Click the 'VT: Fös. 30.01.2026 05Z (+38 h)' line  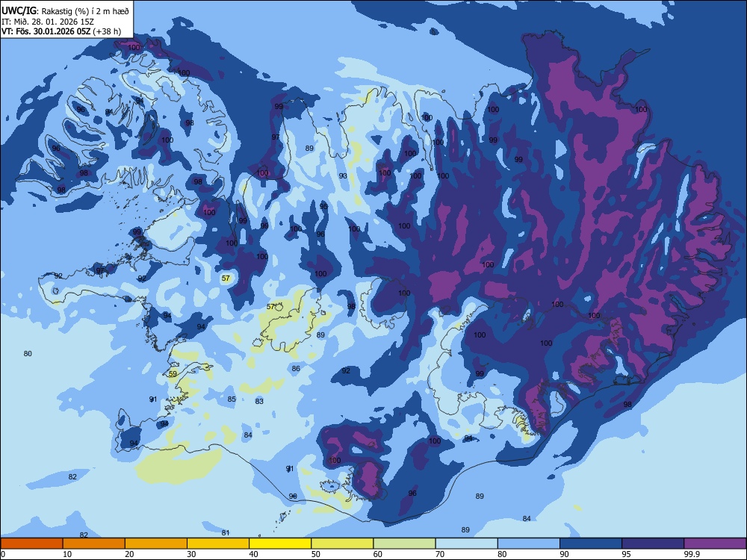pyautogui.click(x=61, y=31)
